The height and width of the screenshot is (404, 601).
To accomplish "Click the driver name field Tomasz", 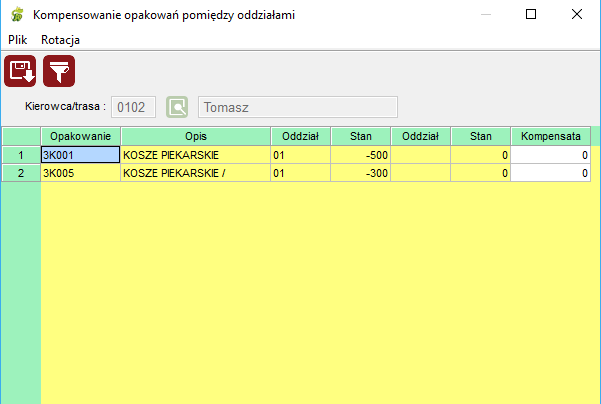I will [x=298, y=107].
